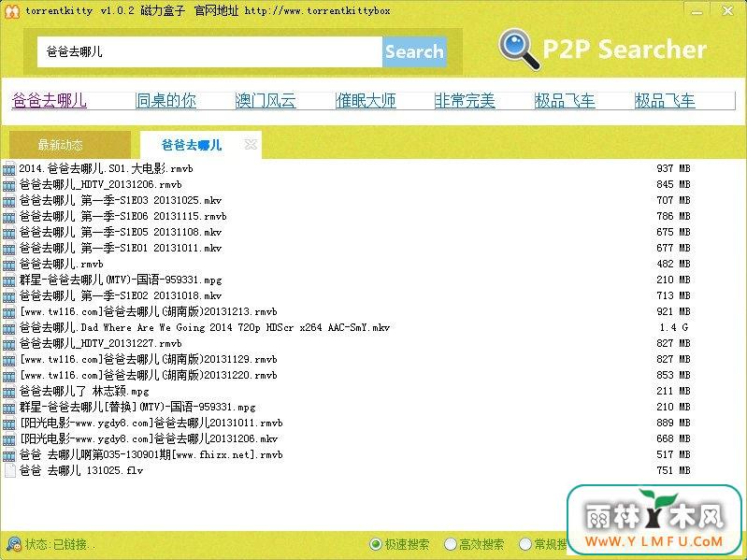Select file name 爸爸去哪儿了 林志颖.mpg
This screenshot has width=747, height=560.
click(84, 392)
